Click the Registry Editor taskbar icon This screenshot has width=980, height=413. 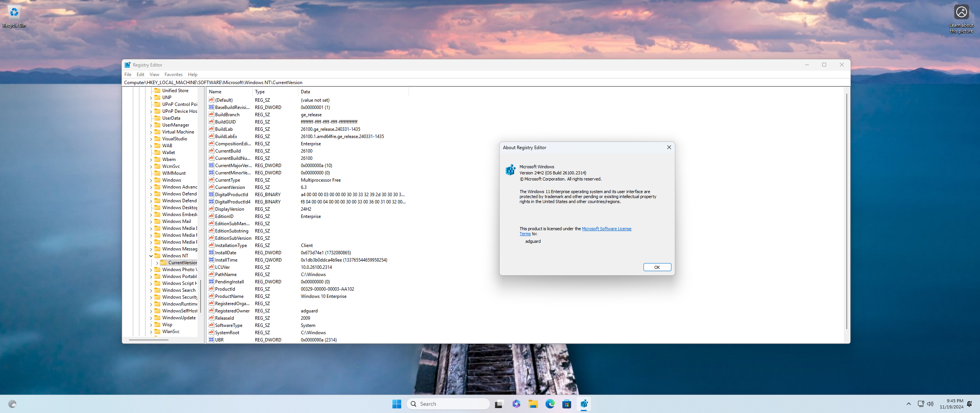[x=584, y=404]
